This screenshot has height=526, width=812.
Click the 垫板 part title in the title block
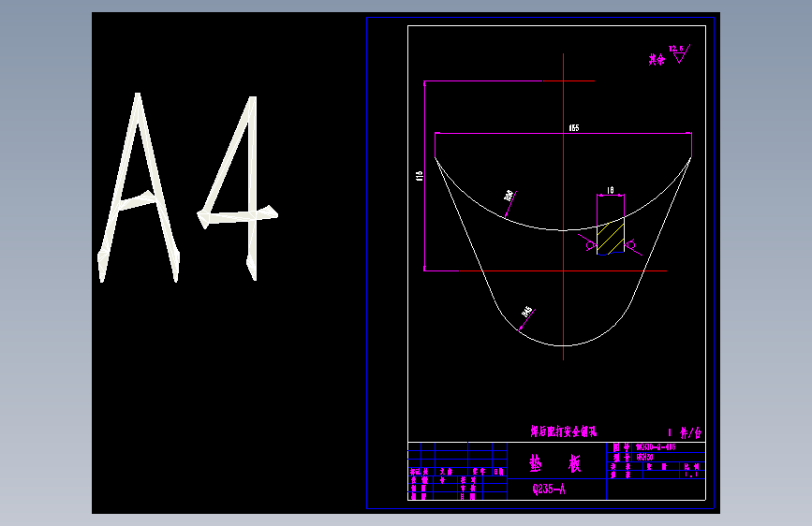coord(555,464)
